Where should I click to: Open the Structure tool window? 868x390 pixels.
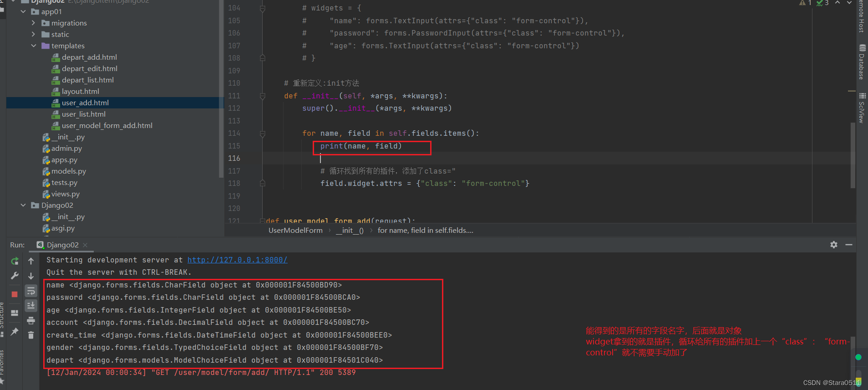2,319
